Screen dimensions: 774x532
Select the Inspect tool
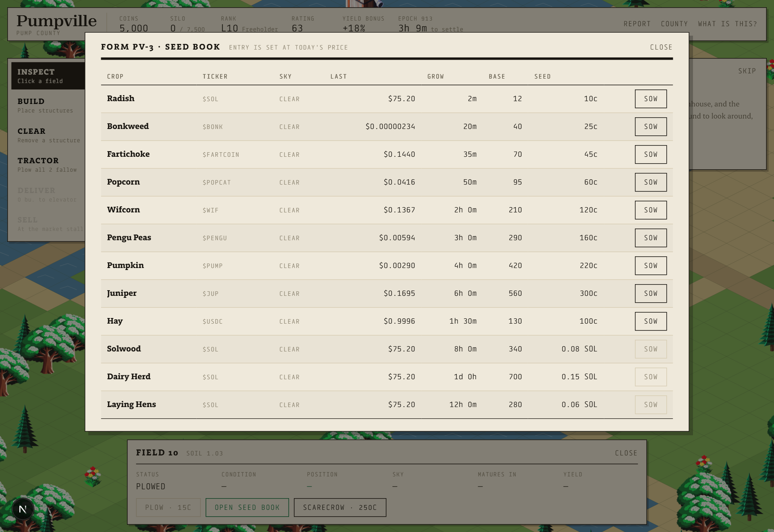[48, 76]
